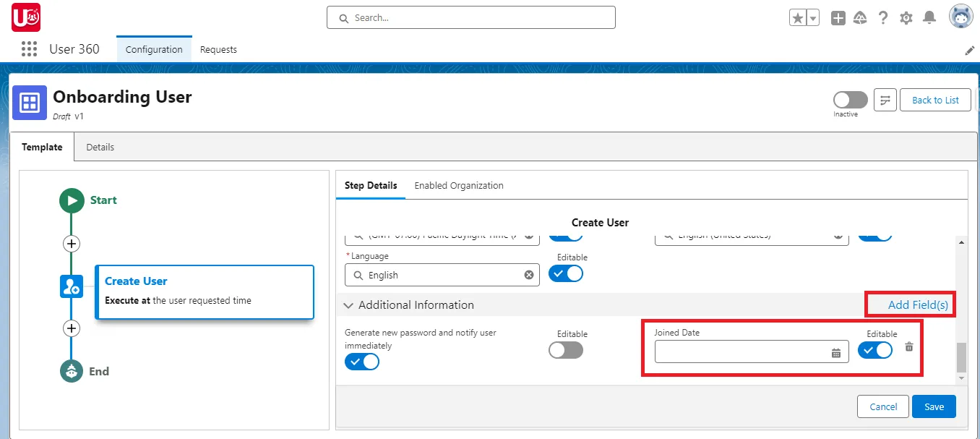Open the Setup gear icon
This screenshot has width=980, height=439.
pos(906,17)
